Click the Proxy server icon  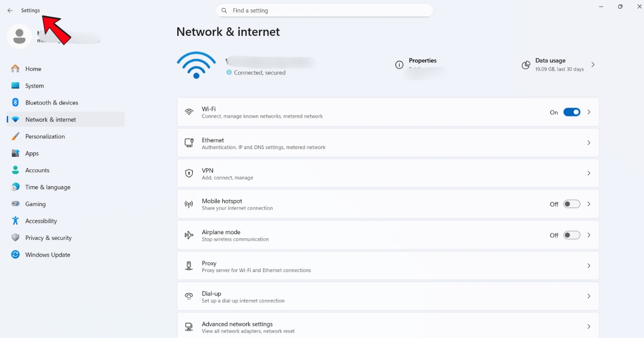click(x=189, y=266)
